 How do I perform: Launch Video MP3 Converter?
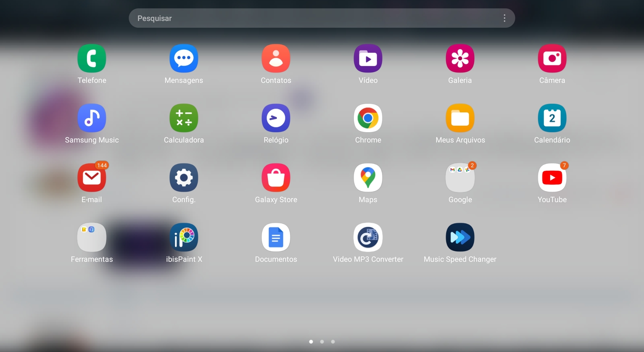click(x=368, y=237)
